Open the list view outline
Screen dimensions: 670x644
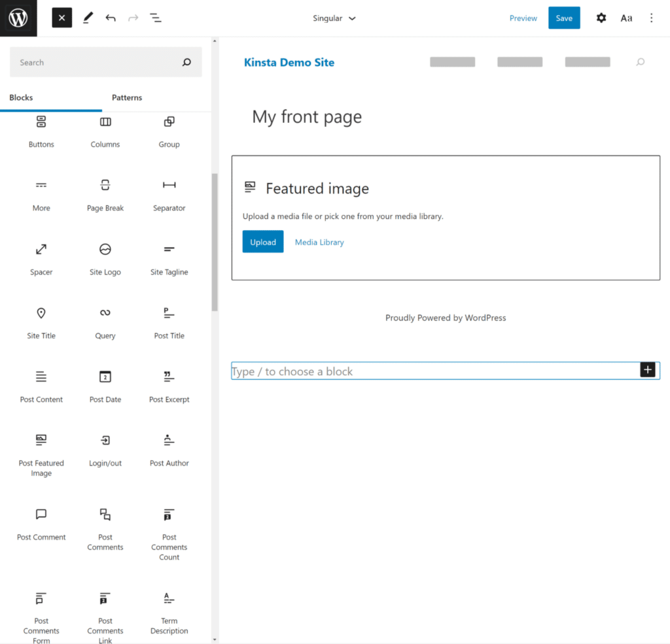click(155, 18)
